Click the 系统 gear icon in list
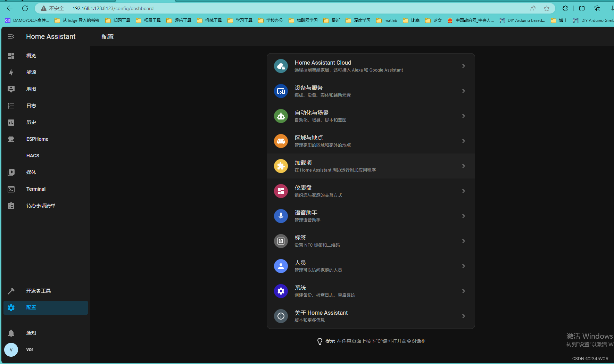 coord(281,291)
